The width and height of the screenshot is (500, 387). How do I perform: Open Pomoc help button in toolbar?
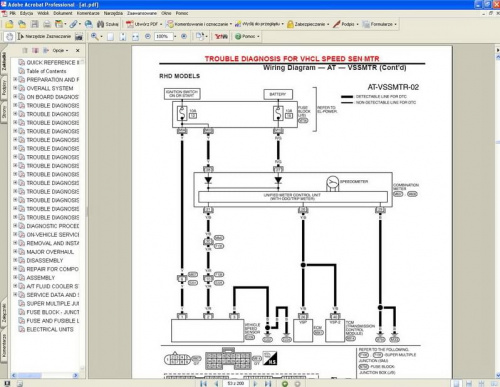pos(247,36)
